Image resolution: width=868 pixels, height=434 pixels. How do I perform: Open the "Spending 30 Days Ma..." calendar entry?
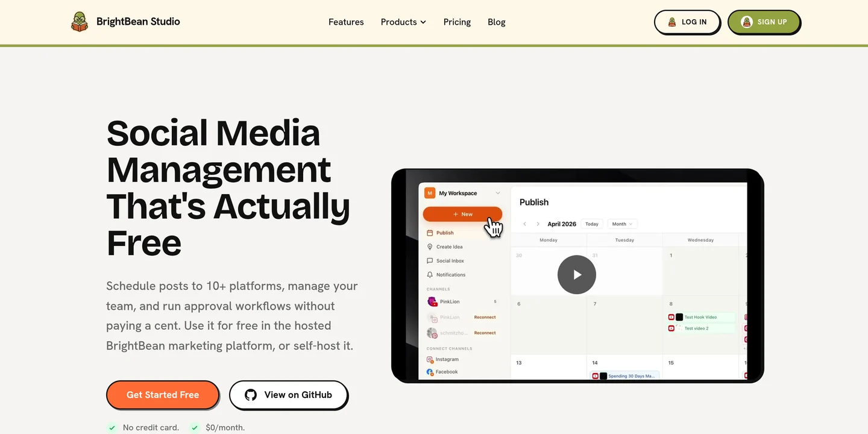pos(625,376)
